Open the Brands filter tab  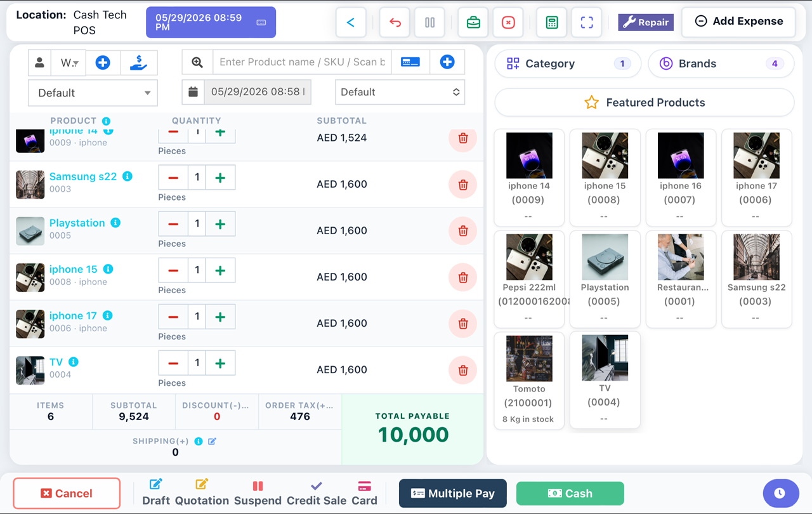point(721,63)
